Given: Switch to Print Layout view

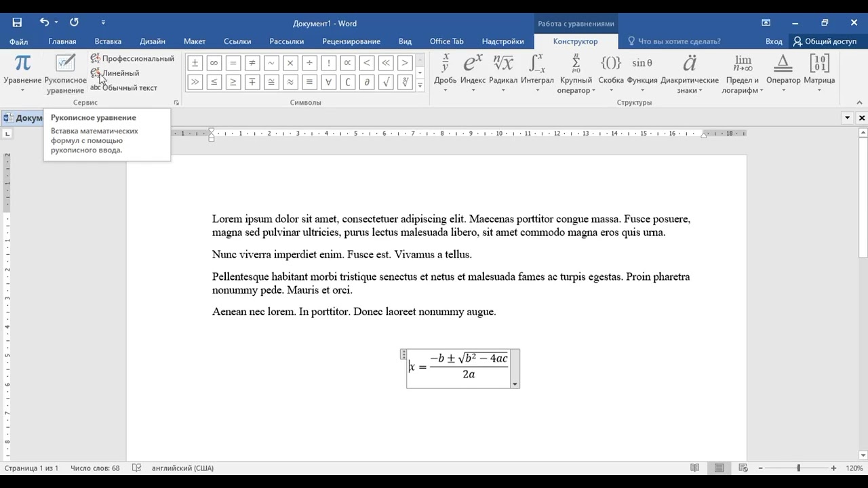Looking at the screenshot, I should [719, 468].
